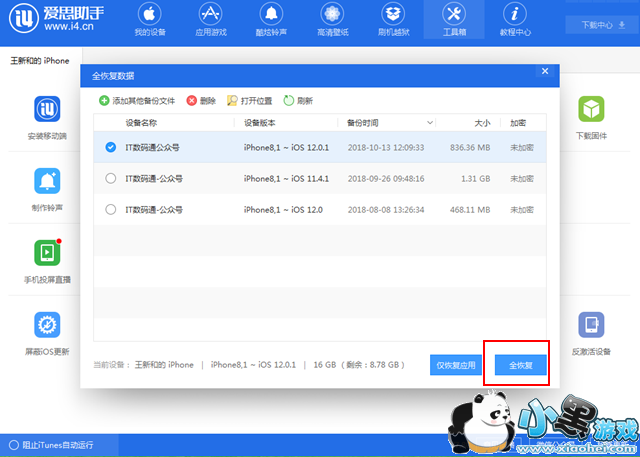Image resolution: width=640 pixels, height=457 pixels.
Task: Click the 全恢复 button
Action: 520,365
